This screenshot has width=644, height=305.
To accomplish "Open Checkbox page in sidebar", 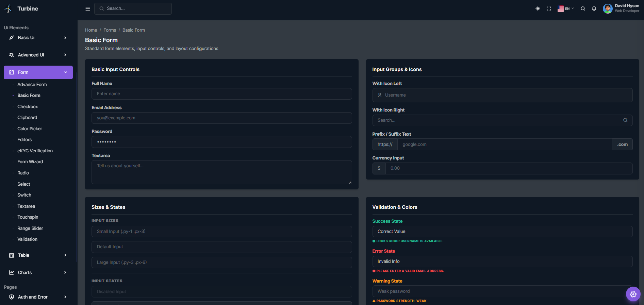I will [28, 107].
